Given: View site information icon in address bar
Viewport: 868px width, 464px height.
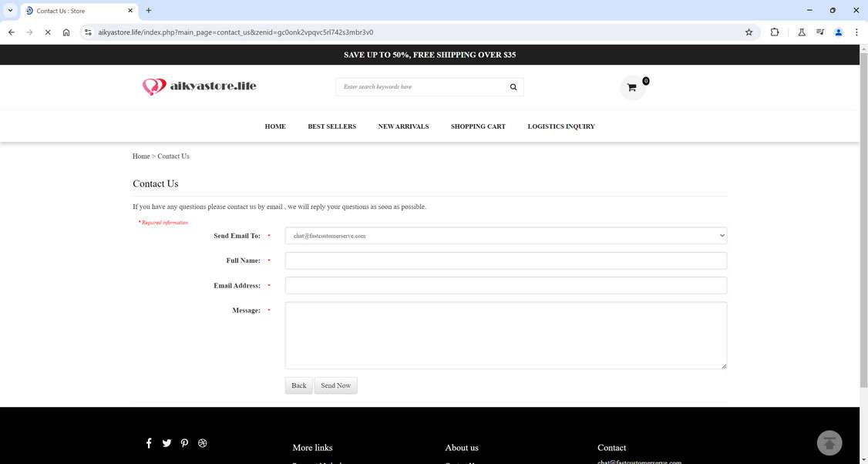Looking at the screenshot, I should (x=88, y=32).
